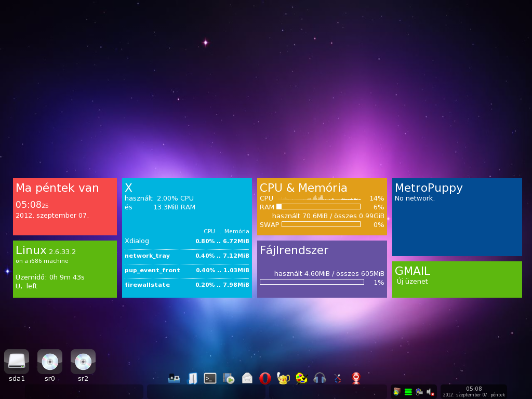Click the Xdialog process row
The image size is (532, 399).
pyautogui.click(x=187, y=241)
